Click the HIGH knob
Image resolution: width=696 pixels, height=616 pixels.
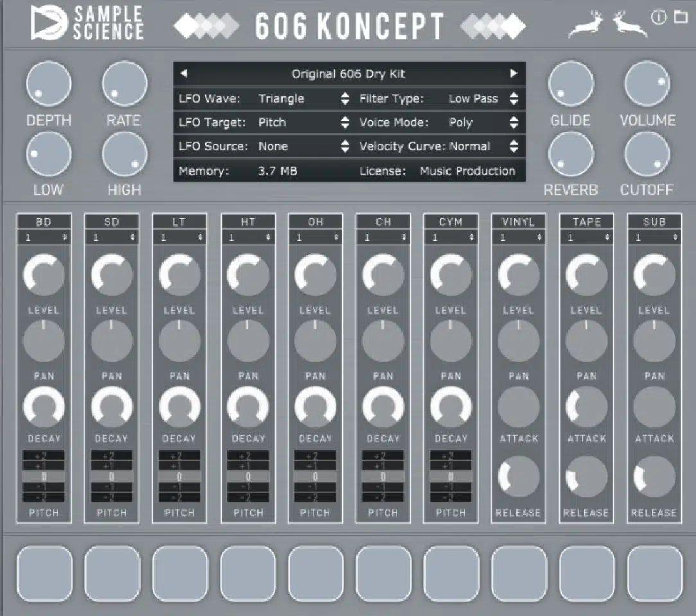(x=125, y=154)
